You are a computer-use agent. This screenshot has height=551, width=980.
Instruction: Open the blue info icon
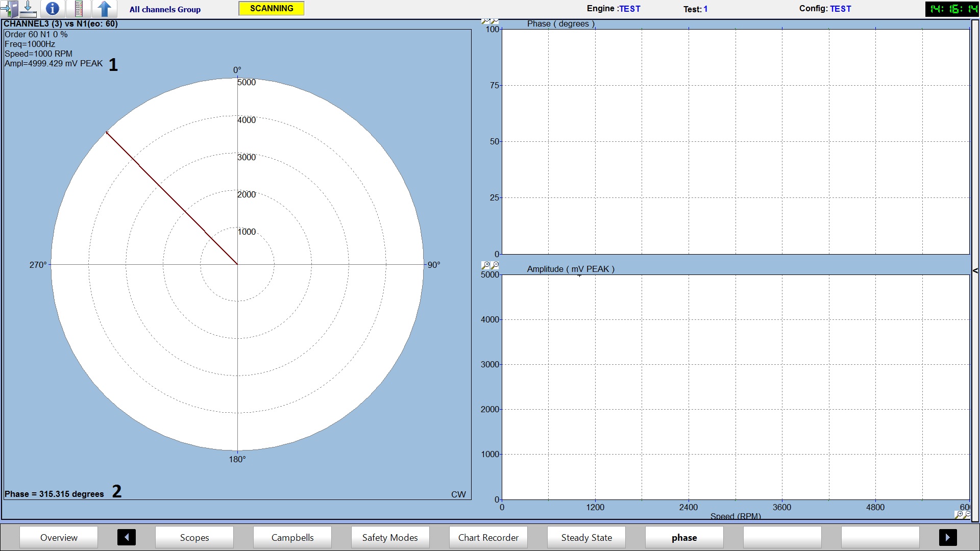click(x=52, y=9)
